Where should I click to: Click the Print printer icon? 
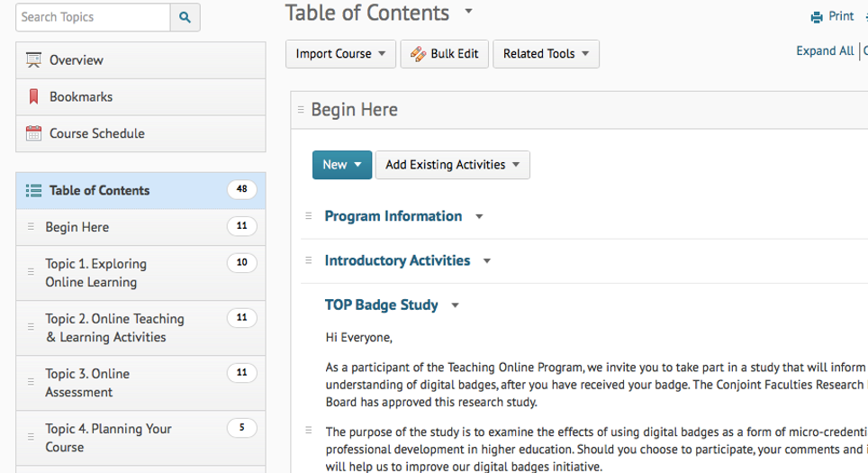817,16
